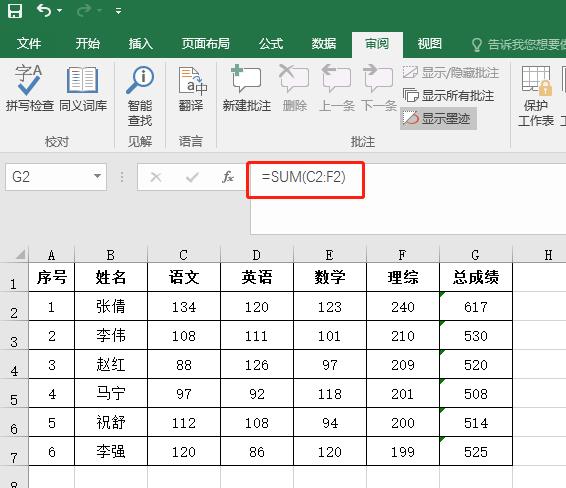Toggle 显示所有批注

pos(448,96)
